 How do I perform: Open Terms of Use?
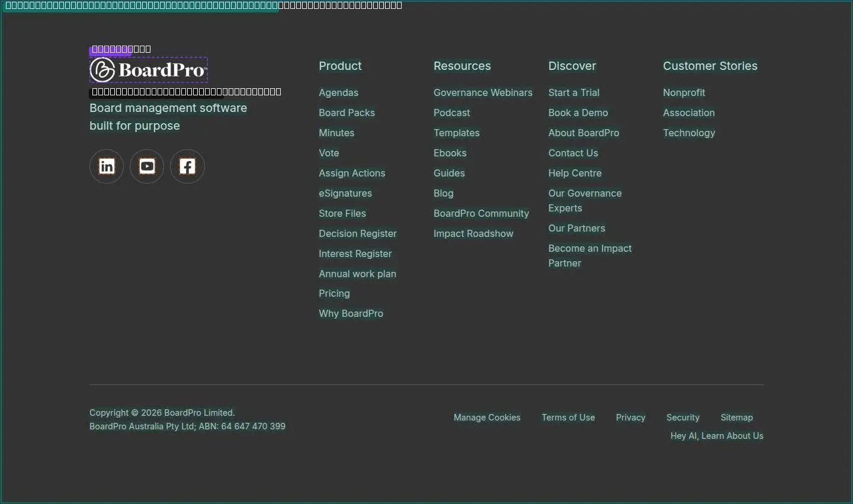click(x=568, y=418)
